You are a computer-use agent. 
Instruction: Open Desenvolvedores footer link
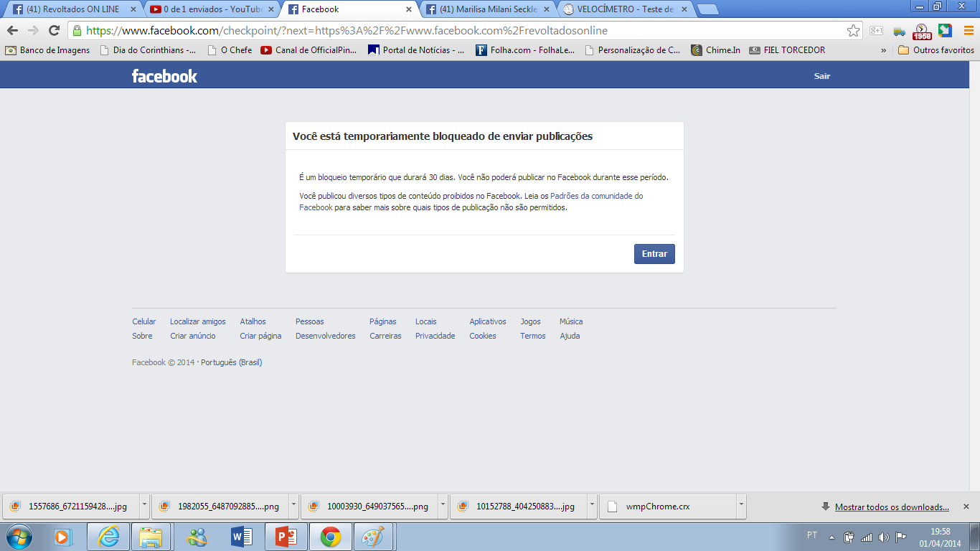[326, 336]
